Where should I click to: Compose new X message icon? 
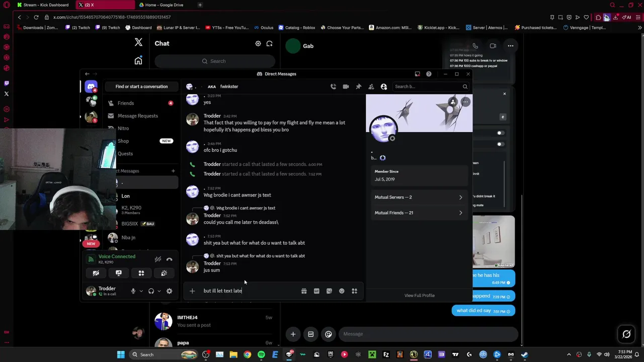[270, 44]
